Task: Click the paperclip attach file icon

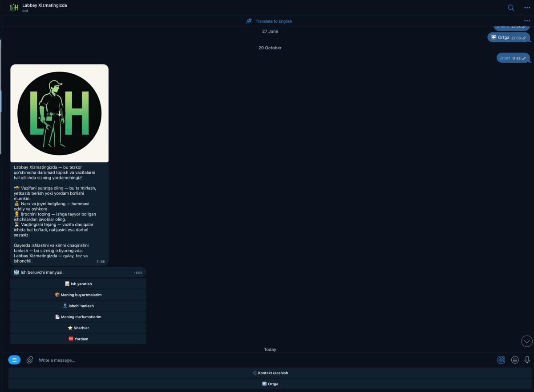Action: click(x=30, y=360)
